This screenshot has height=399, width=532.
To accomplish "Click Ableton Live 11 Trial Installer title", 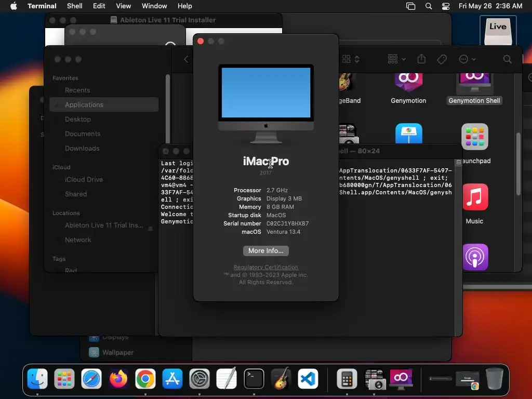I will 168,20.
